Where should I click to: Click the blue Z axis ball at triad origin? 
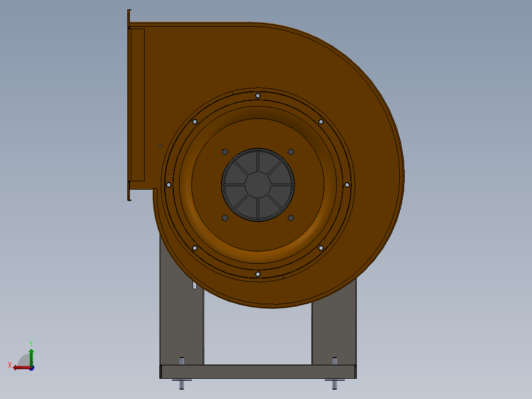click(x=32, y=368)
